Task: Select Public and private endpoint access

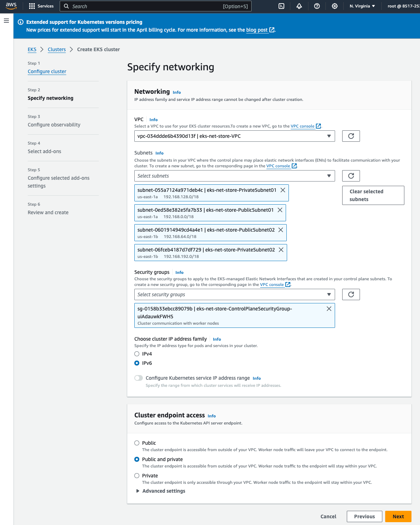Action: (137, 459)
